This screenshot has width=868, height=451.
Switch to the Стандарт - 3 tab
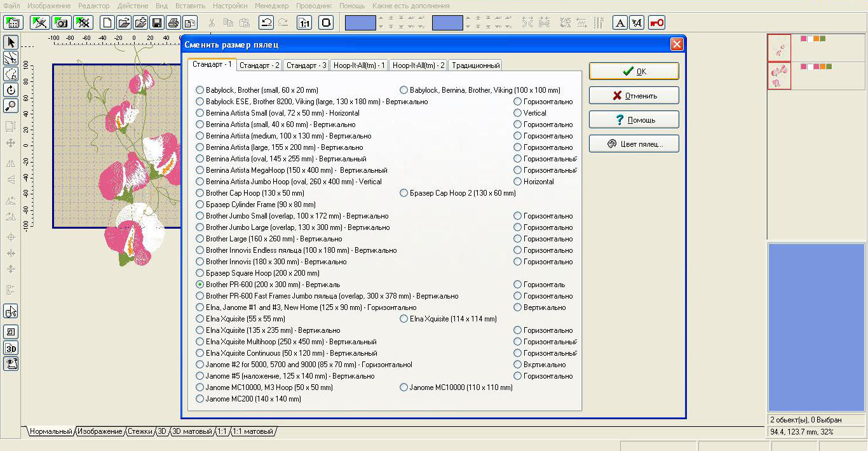(x=306, y=65)
